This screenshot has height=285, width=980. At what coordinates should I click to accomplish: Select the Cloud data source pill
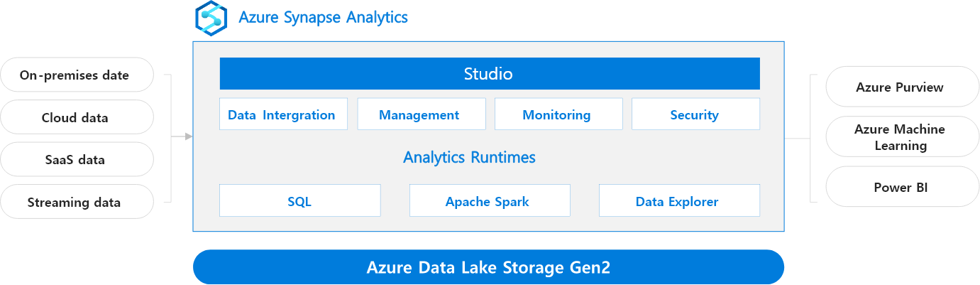click(77, 117)
